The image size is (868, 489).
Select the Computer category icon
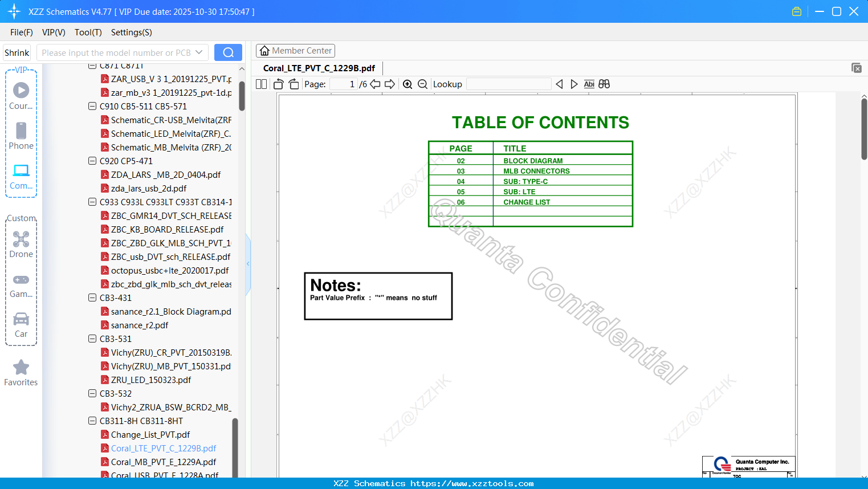click(x=21, y=176)
